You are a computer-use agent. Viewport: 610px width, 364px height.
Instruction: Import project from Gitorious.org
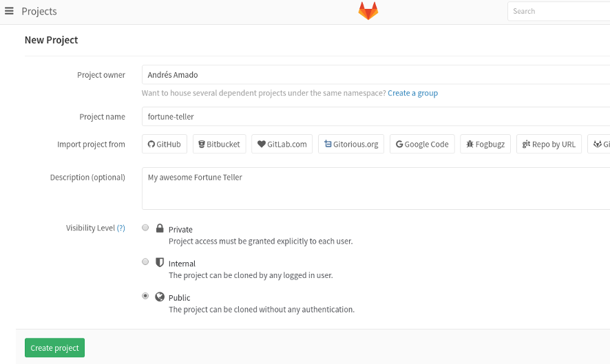351,144
